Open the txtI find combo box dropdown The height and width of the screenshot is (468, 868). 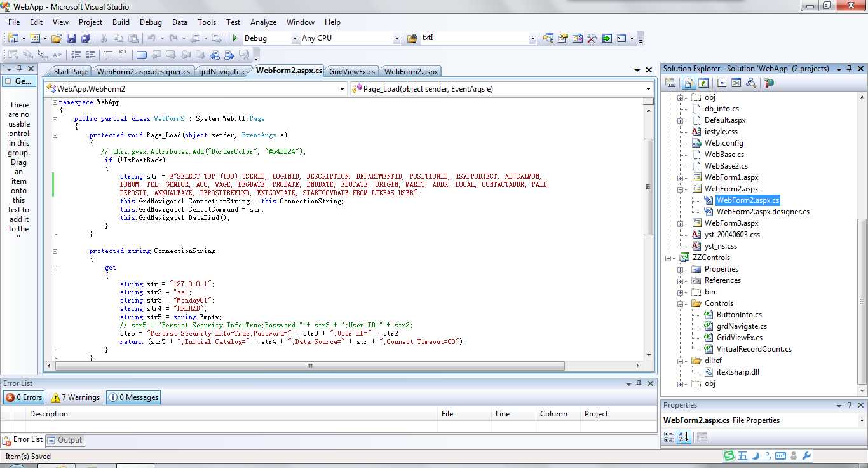tap(532, 38)
